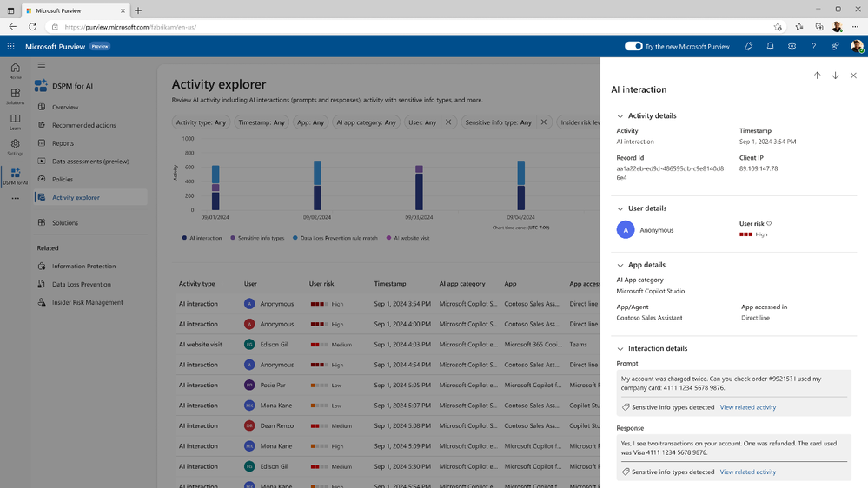The height and width of the screenshot is (488, 868).
Task: Sort by Timestamp column header
Action: point(390,284)
